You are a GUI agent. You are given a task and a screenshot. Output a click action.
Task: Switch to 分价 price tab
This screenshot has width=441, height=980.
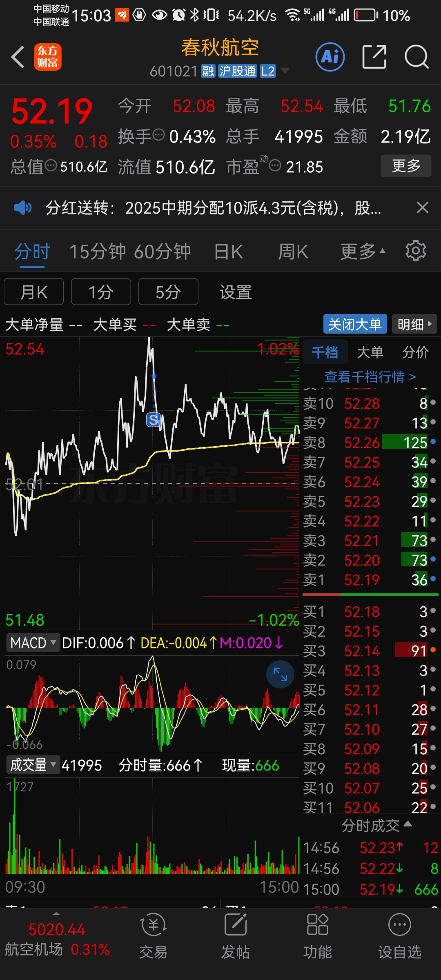point(415,352)
